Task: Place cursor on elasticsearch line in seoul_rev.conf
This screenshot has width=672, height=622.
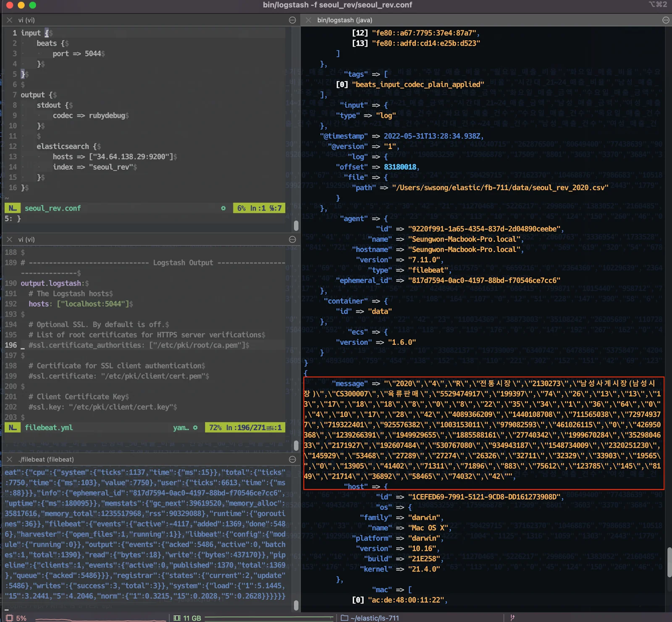Action: click(x=63, y=147)
